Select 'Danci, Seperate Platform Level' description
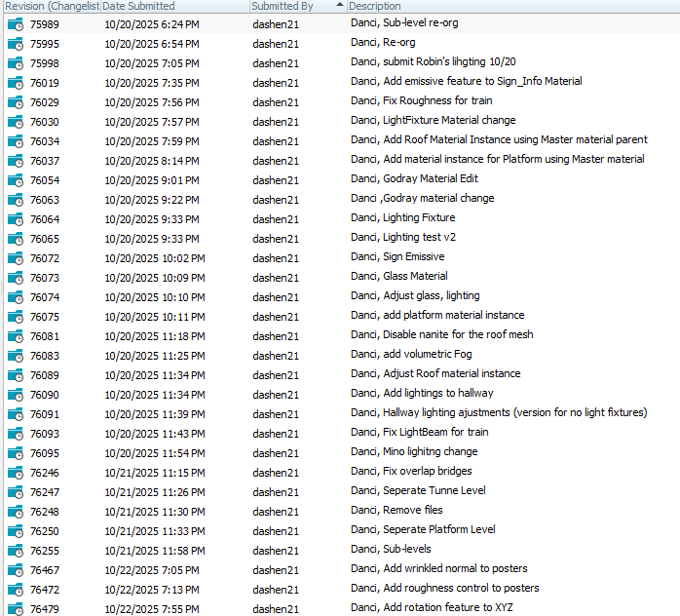 point(423,530)
